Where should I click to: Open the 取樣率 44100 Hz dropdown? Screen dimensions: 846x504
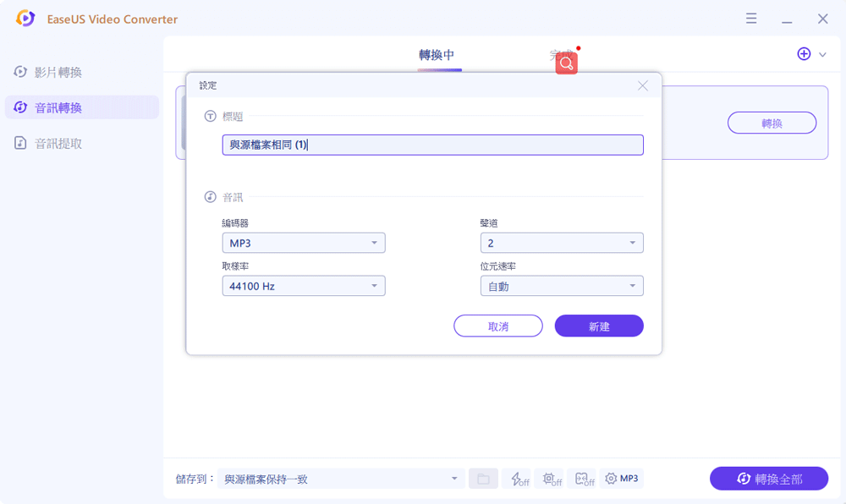303,287
